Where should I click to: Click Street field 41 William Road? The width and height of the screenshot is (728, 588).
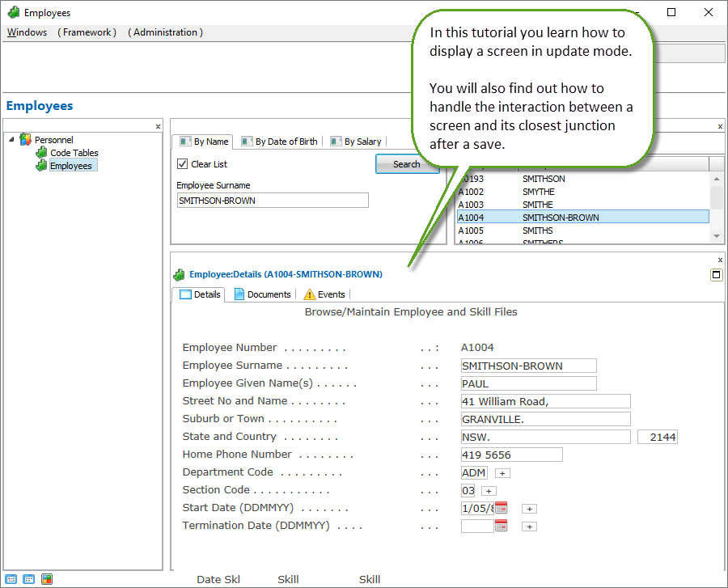tap(546, 401)
